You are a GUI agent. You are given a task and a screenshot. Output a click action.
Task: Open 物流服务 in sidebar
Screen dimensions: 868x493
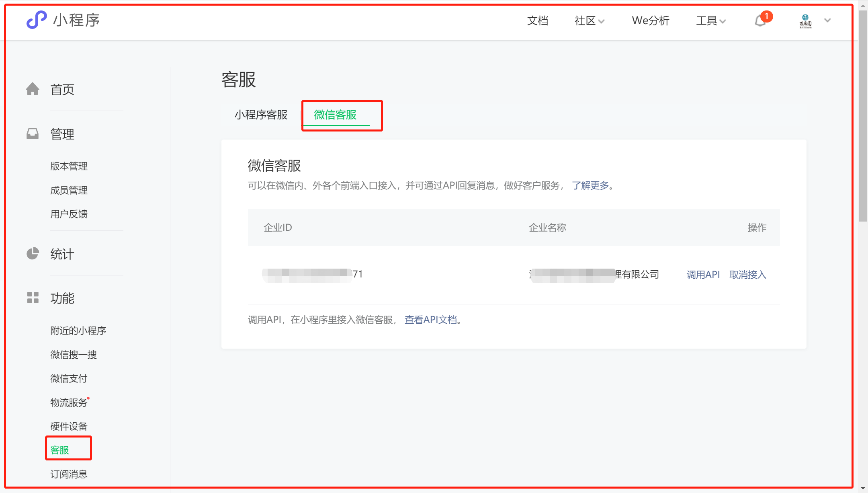[x=69, y=403]
